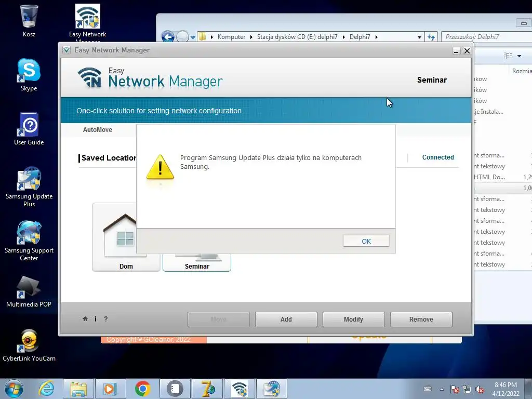Open the User Guide desktop icon
Viewport: 532px width, 399px height.
[29, 129]
